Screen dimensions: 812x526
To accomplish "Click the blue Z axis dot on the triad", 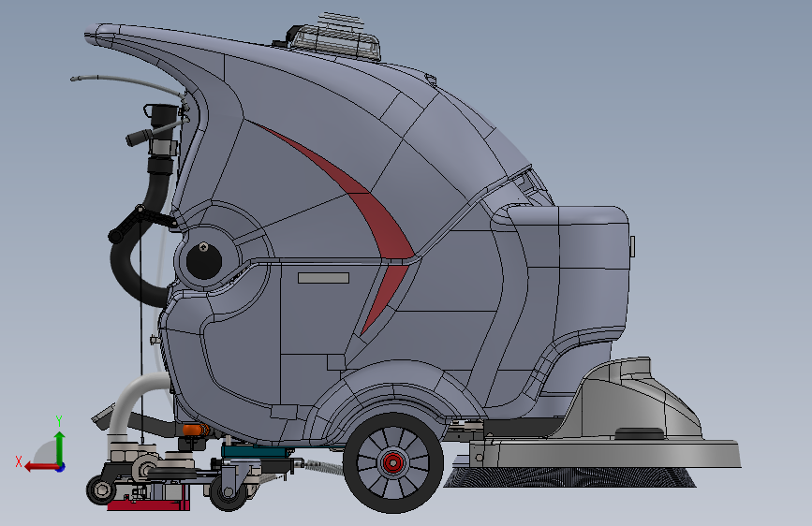I will point(61,467).
